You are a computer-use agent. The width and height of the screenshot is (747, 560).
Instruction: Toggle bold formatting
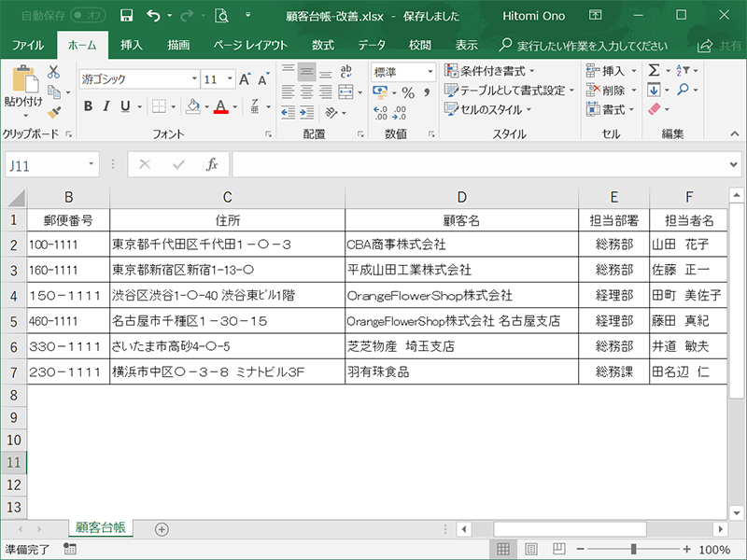click(x=88, y=106)
